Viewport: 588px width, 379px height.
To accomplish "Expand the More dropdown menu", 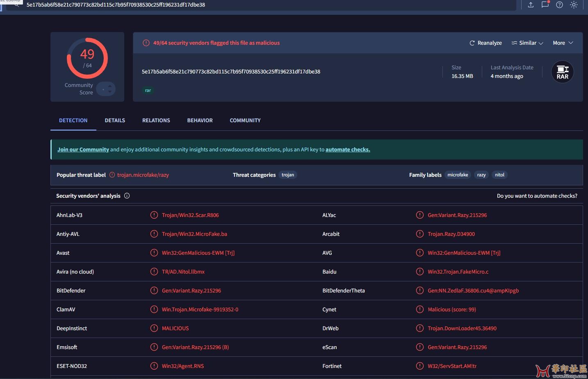I will 563,43.
